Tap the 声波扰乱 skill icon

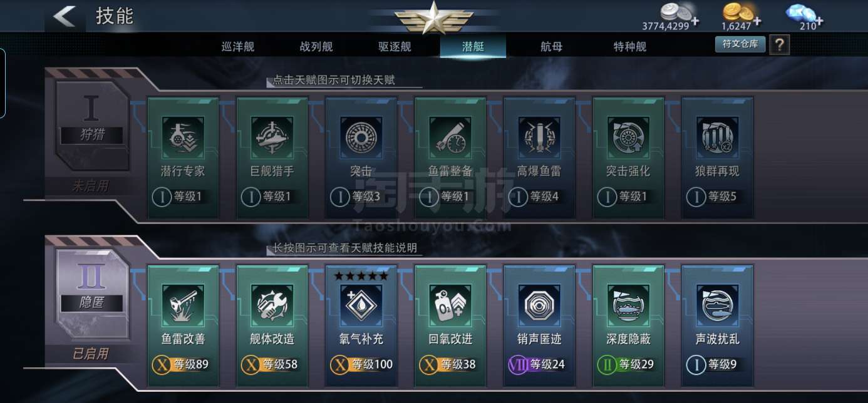717,305
